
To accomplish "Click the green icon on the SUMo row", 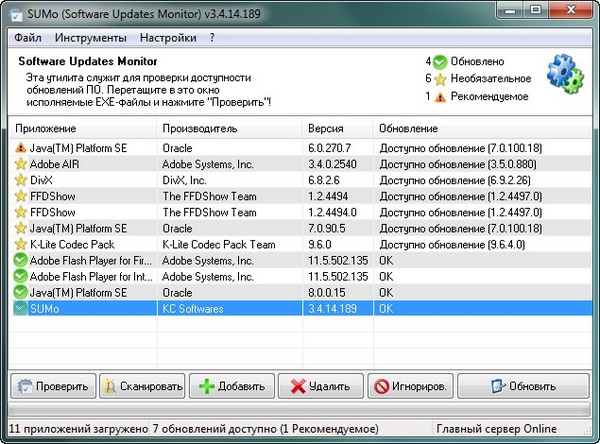I will (x=20, y=310).
